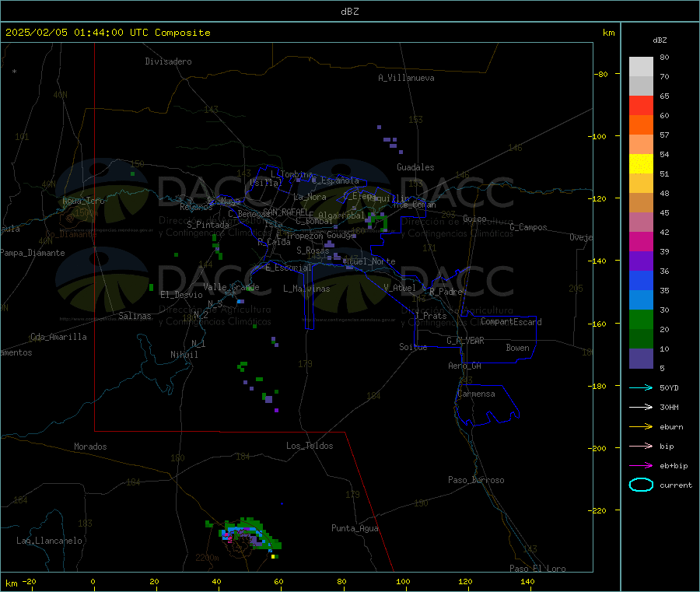
Task: Click the '140' x-axis tick label
Action: pos(527,581)
